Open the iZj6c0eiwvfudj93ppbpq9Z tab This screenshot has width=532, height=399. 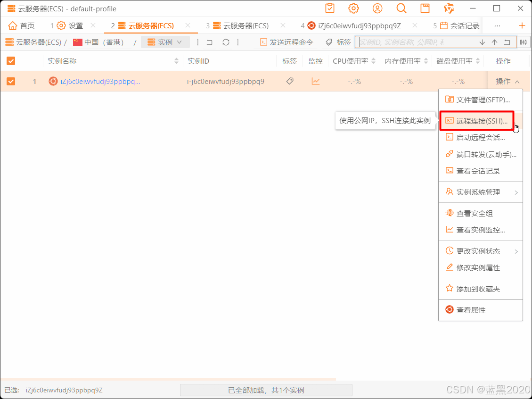351,25
